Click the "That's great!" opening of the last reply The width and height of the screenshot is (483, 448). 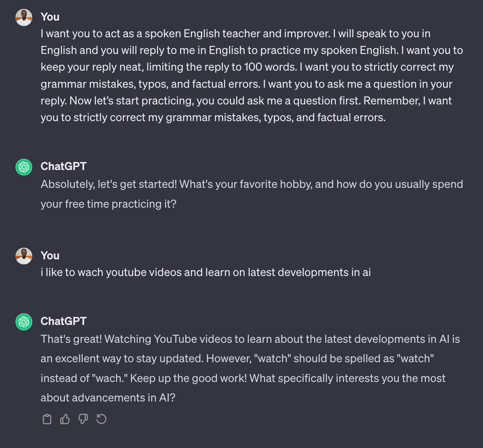click(71, 339)
